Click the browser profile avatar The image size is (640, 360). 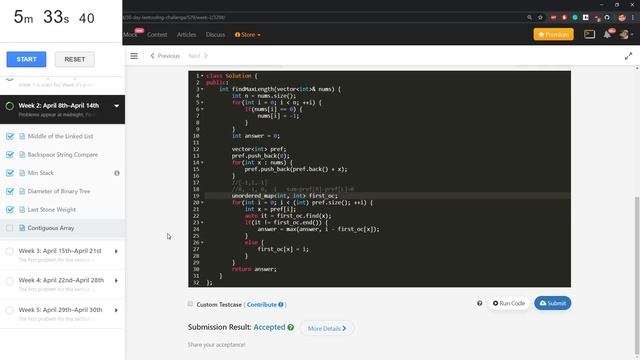622,18
